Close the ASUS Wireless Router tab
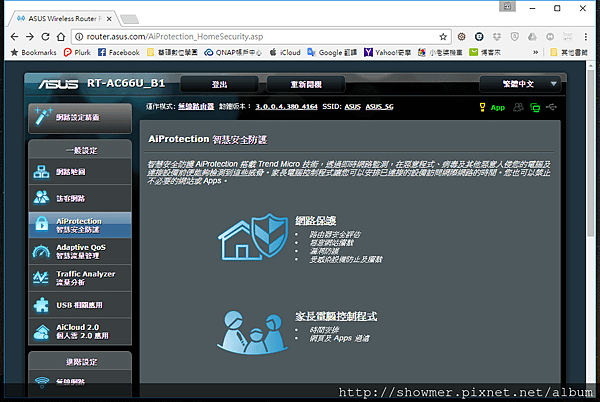Image resolution: width=600 pixels, height=402 pixels. [109, 18]
